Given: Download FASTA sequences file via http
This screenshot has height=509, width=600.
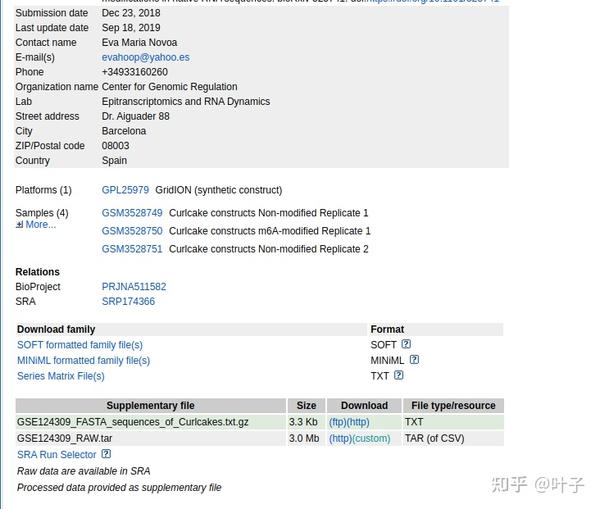Looking at the screenshot, I should [x=358, y=423].
